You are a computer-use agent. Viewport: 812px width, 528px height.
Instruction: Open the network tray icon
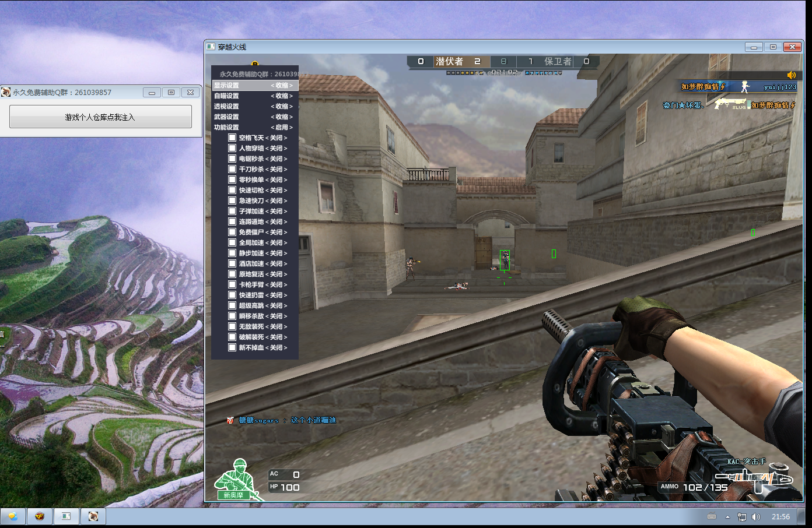(x=741, y=516)
